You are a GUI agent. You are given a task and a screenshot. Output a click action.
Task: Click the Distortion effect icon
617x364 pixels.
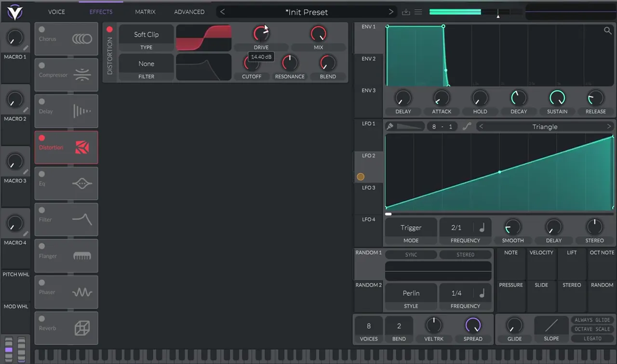pyautogui.click(x=82, y=147)
